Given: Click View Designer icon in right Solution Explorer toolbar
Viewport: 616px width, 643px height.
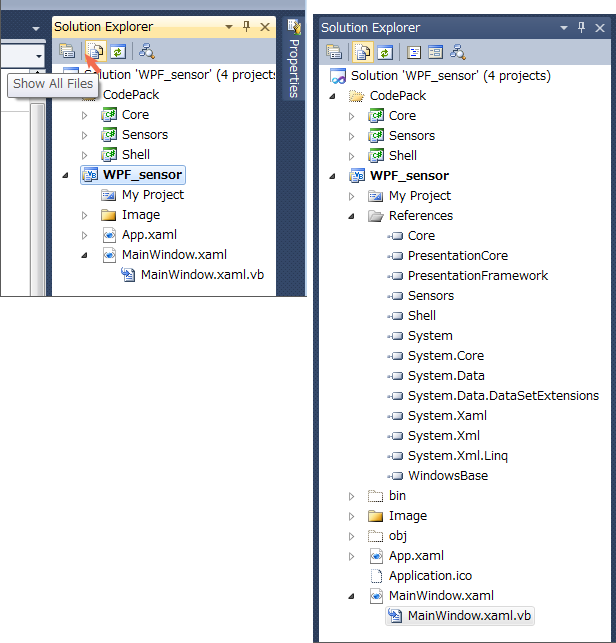Looking at the screenshot, I should [x=436, y=52].
